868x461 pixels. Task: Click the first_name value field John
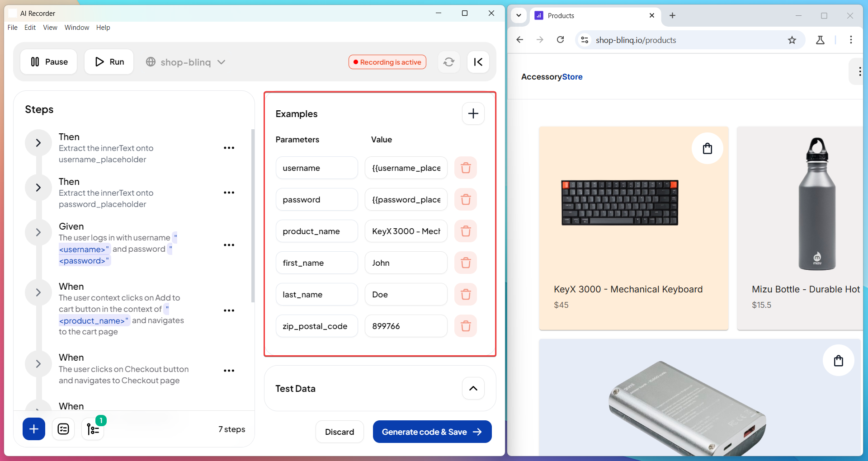tap(406, 263)
